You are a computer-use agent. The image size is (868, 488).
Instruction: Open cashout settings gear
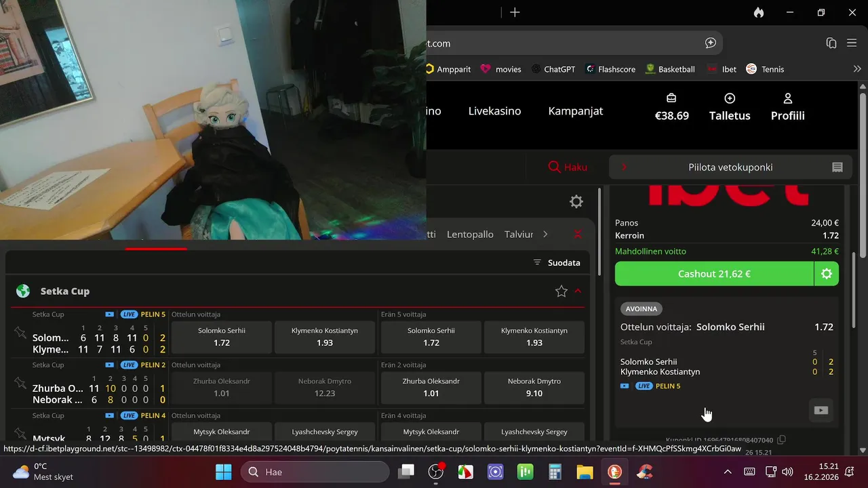827,274
